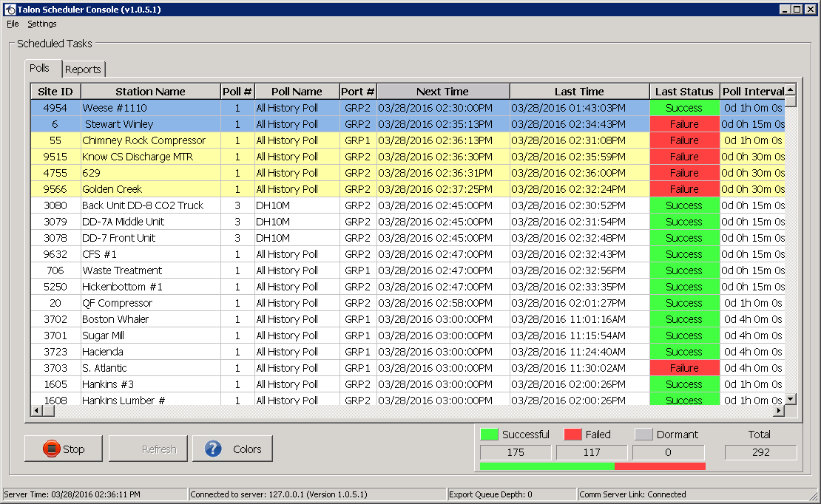Click the red Stop icon
The width and height of the screenshot is (821, 504).
pyautogui.click(x=51, y=449)
